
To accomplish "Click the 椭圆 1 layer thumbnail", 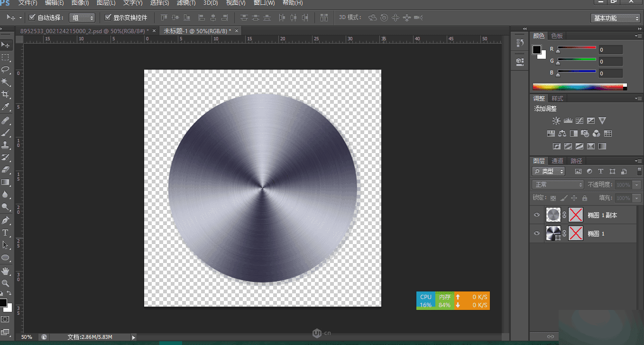I will [553, 233].
